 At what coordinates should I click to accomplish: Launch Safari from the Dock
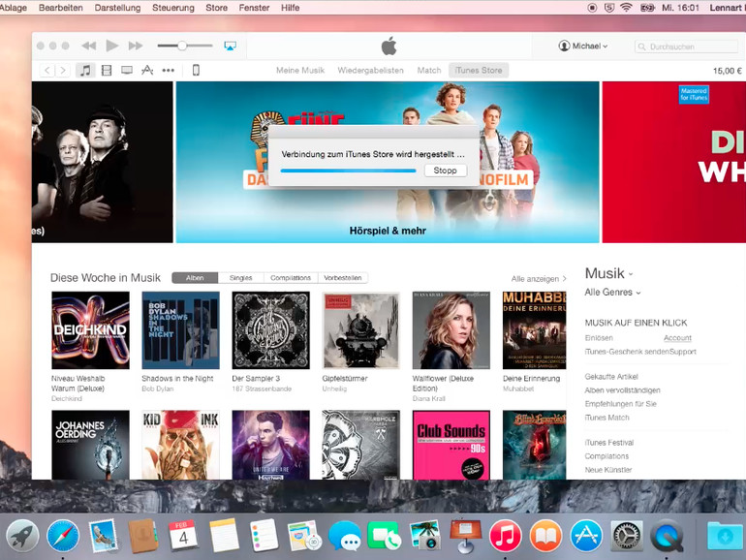tap(63, 536)
